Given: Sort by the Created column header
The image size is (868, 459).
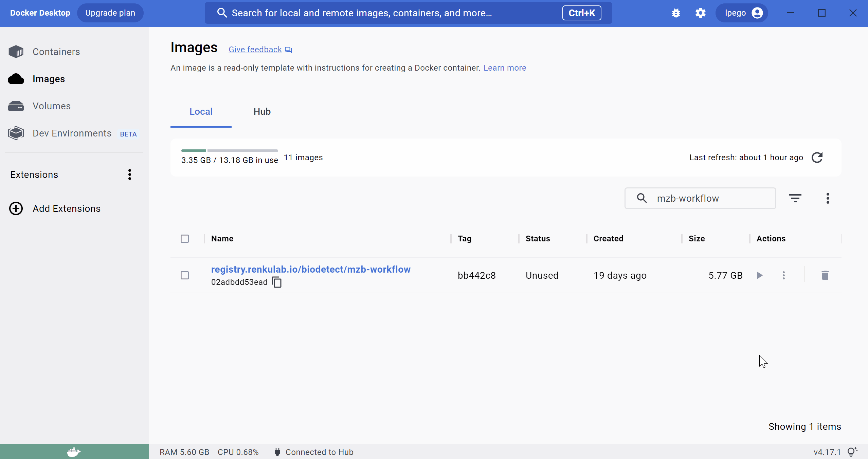Looking at the screenshot, I should click(x=609, y=239).
